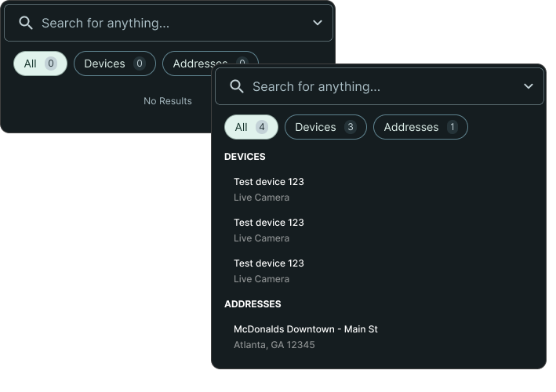This screenshot has width=556, height=392.
Task: Click the 'No Results' message in back panel
Action: click(167, 101)
